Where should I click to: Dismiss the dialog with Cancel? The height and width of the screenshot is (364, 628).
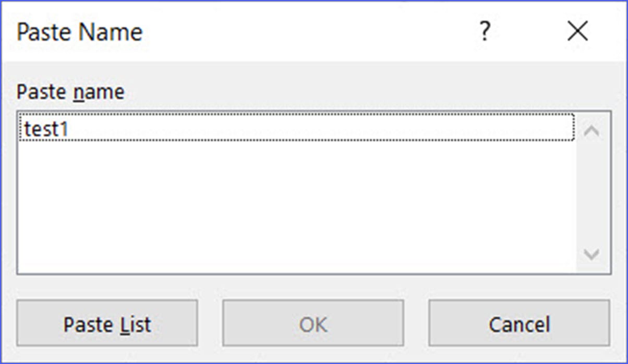pos(518,324)
